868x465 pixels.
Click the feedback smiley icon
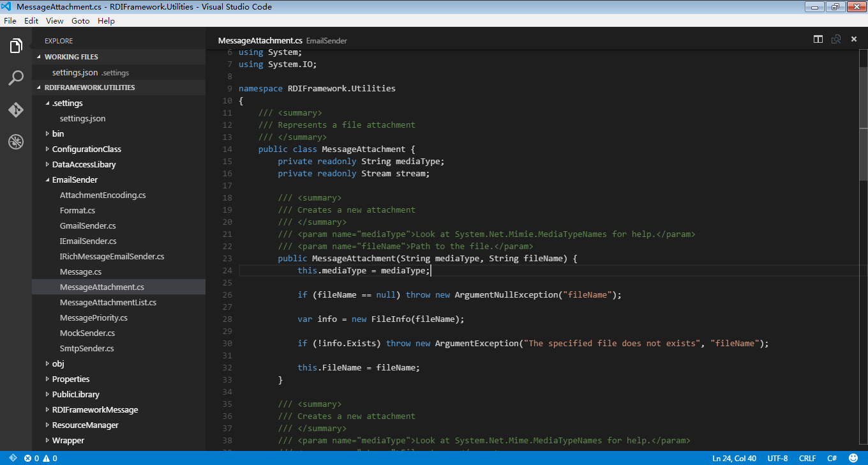(853, 458)
